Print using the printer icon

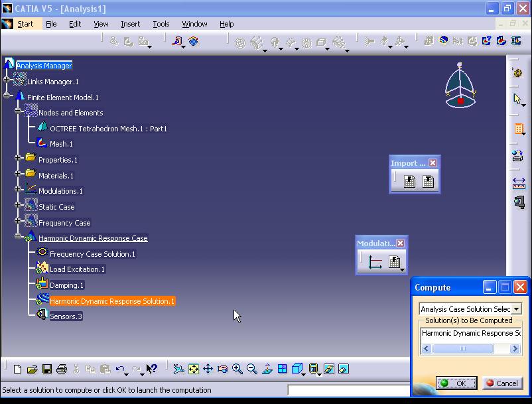[x=62, y=369]
